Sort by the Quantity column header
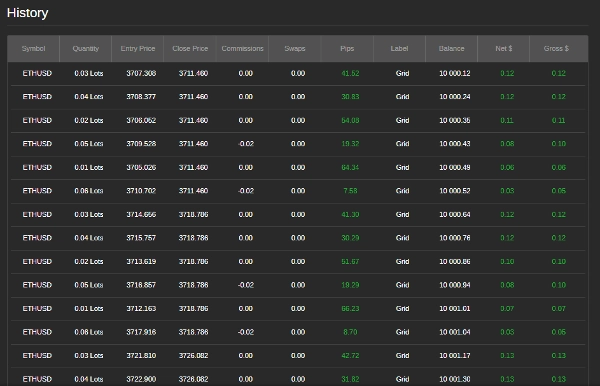This screenshot has width=600, height=386. point(86,49)
